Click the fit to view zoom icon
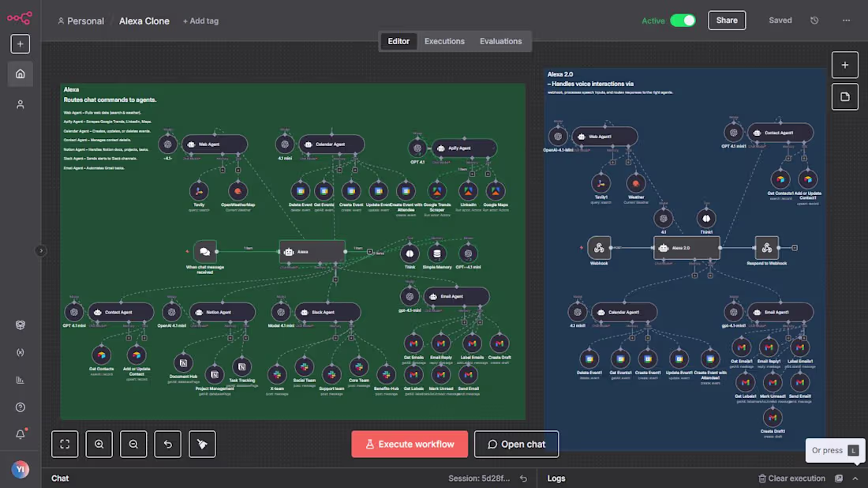Image resolution: width=868 pixels, height=488 pixels. (x=65, y=445)
